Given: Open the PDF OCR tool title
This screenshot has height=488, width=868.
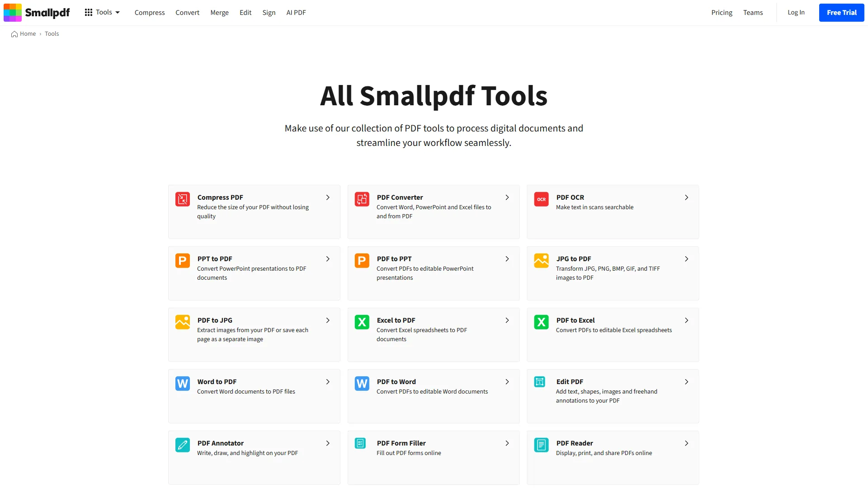Looking at the screenshot, I should coord(570,197).
